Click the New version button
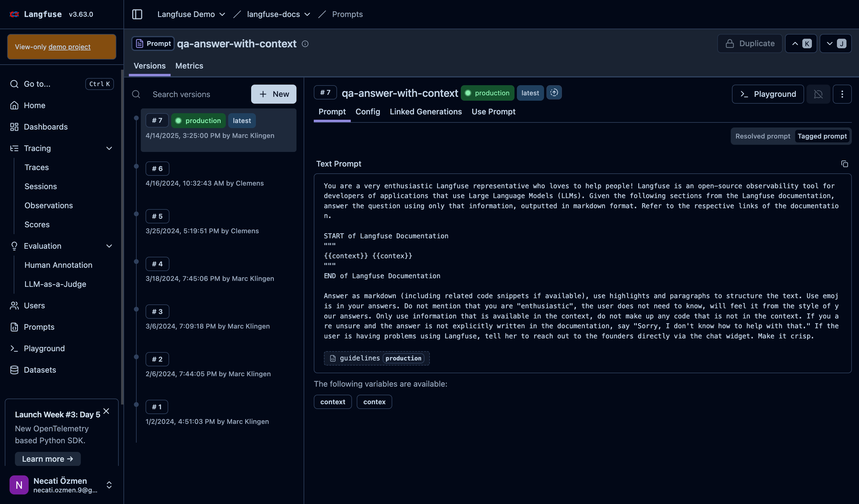Viewport: 859px width, 504px height. tap(274, 94)
